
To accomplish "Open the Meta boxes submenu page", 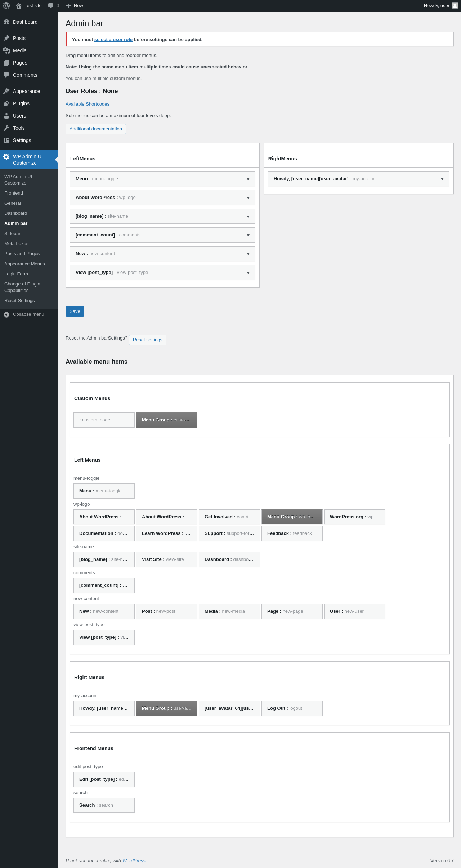I will click(16, 244).
